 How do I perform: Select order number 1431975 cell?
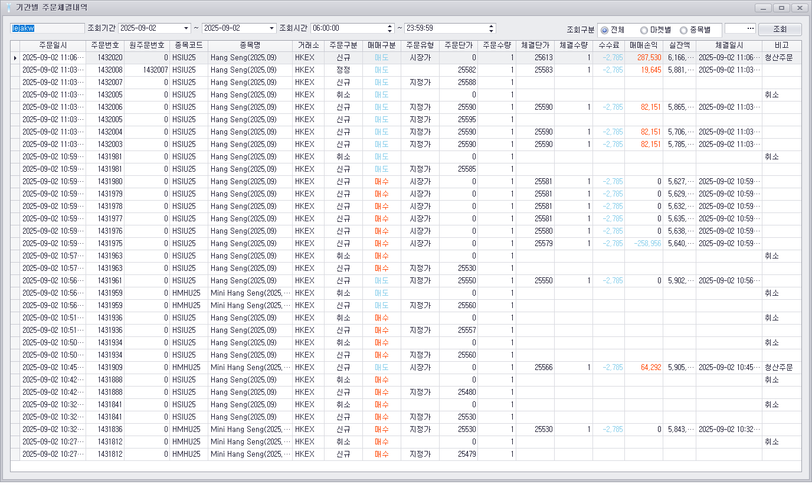point(105,244)
